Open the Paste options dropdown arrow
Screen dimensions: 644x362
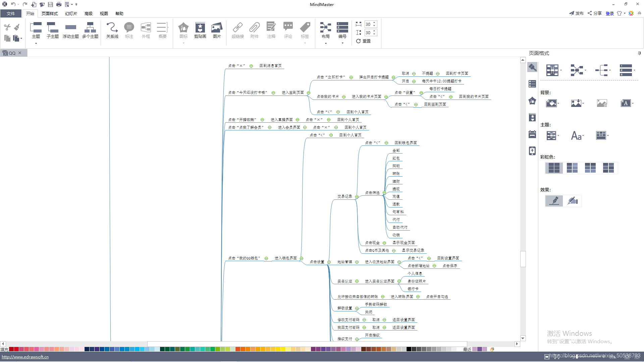click(x=21, y=39)
